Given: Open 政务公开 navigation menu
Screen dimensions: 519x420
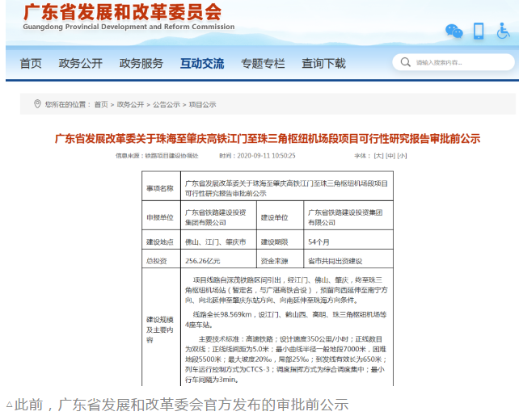Looking at the screenshot, I should pyautogui.click(x=80, y=63).
